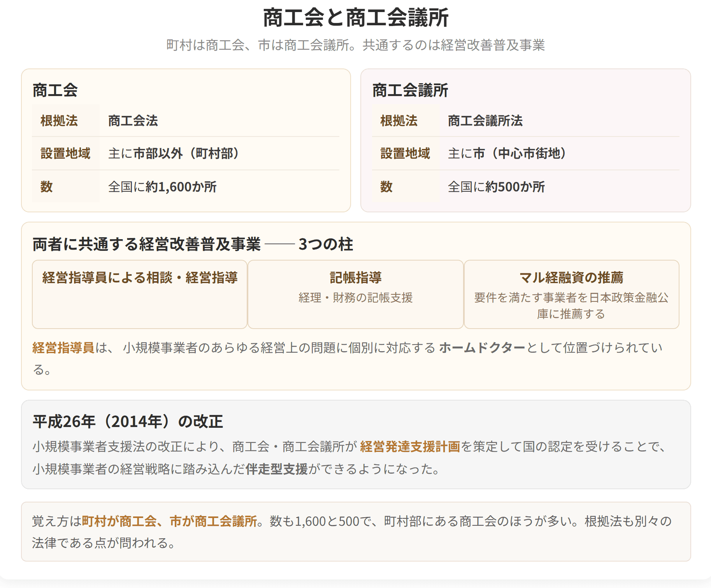Click the bold ホームドクター term
Viewport: 711px width, 588px height.
482,348
